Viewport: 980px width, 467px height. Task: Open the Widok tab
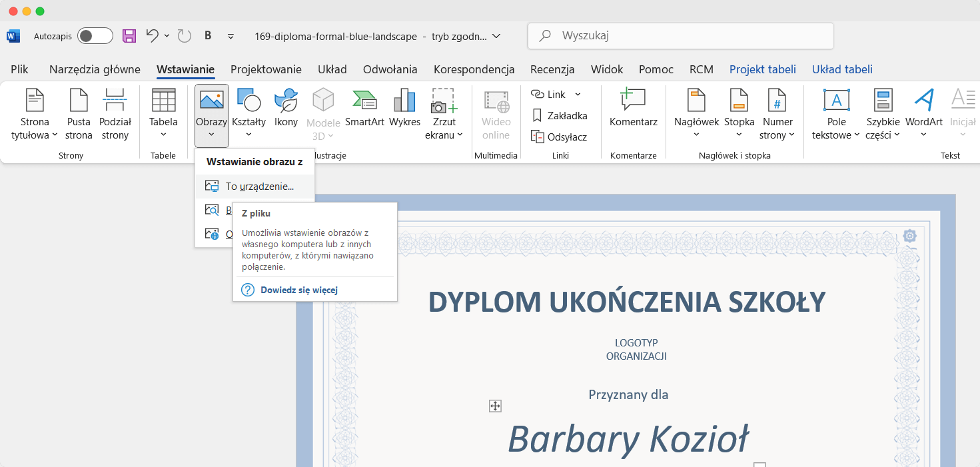[607, 69]
